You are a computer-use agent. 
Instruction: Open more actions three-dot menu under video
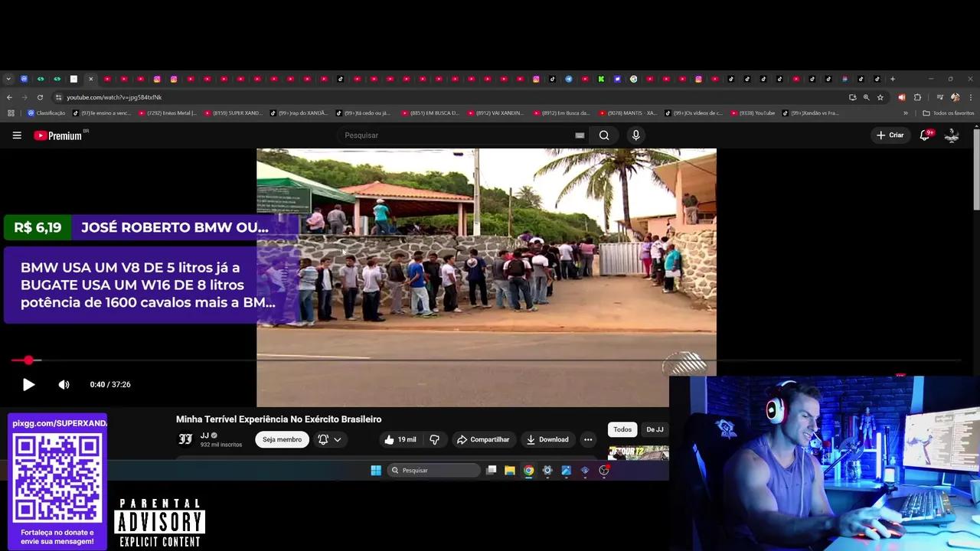[x=588, y=439]
